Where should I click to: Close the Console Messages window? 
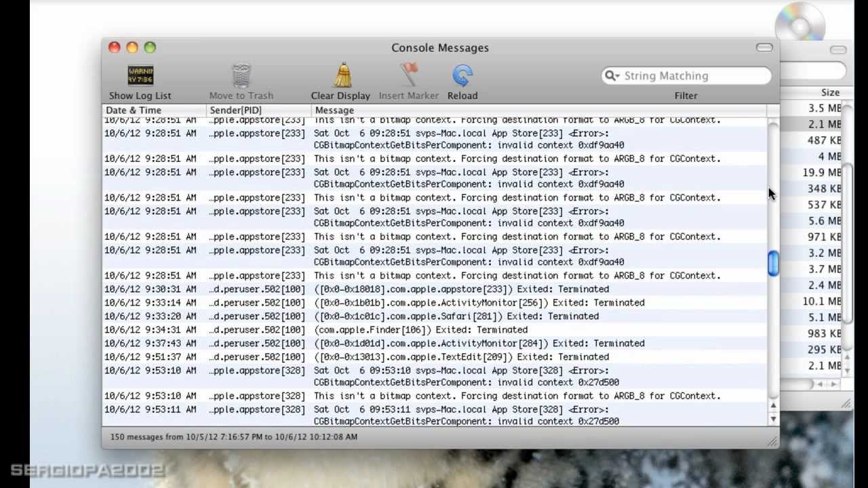point(115,47)
